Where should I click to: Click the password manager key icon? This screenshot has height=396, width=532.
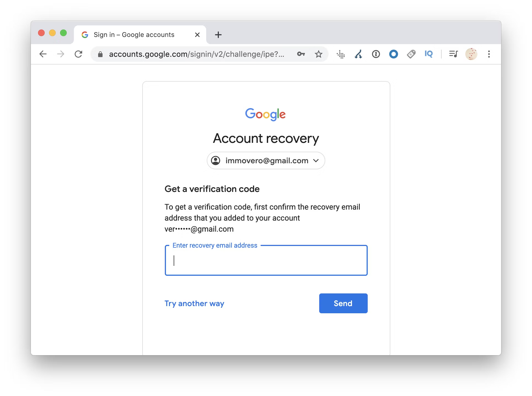300,54
